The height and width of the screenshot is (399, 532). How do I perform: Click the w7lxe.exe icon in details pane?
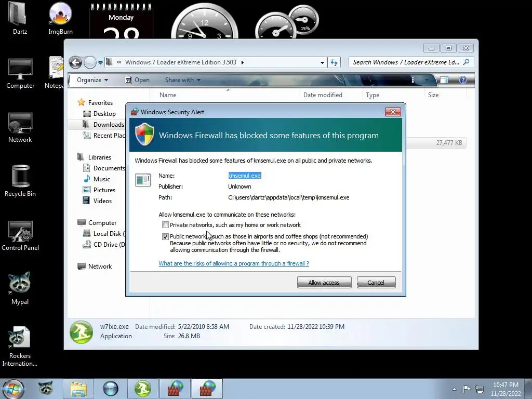tap(82, 332)
